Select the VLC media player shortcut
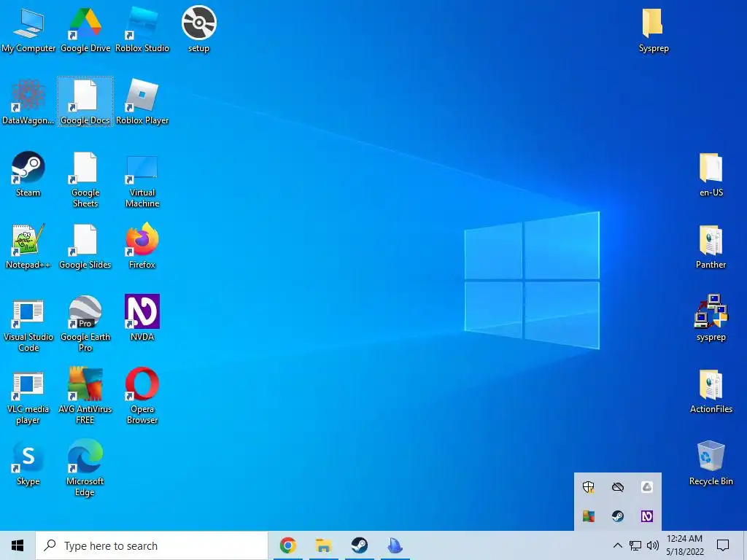The image size is (747, 560). click(x=28, y=397)
